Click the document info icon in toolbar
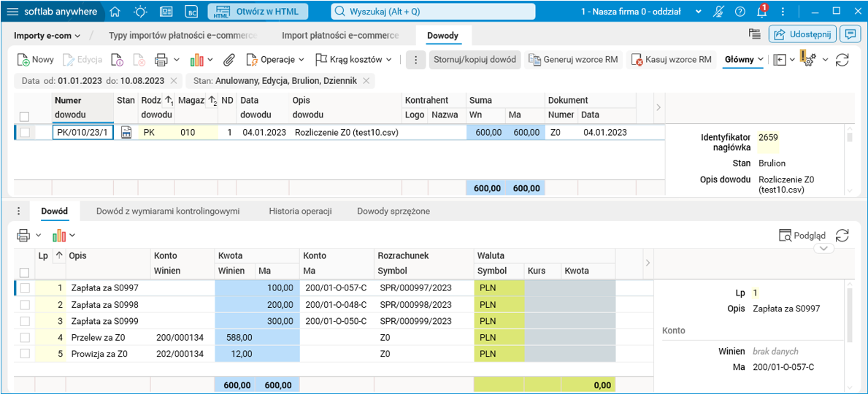This screenshot has height=394, width=868. coord(117,59)
